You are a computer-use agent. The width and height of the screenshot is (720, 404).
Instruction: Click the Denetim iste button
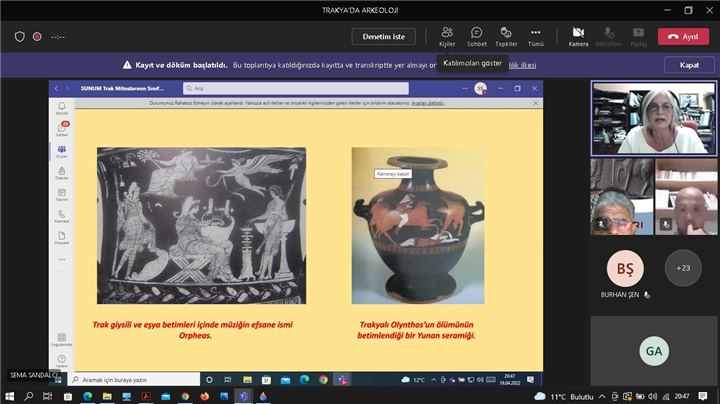click(383, 37)
